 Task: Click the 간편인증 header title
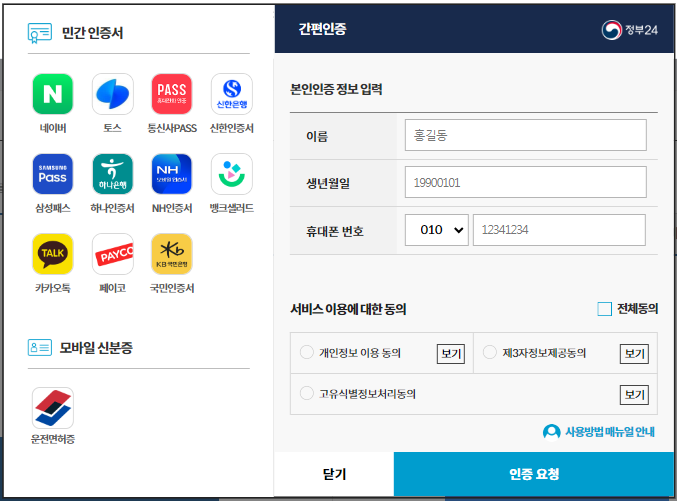(323, 29)
